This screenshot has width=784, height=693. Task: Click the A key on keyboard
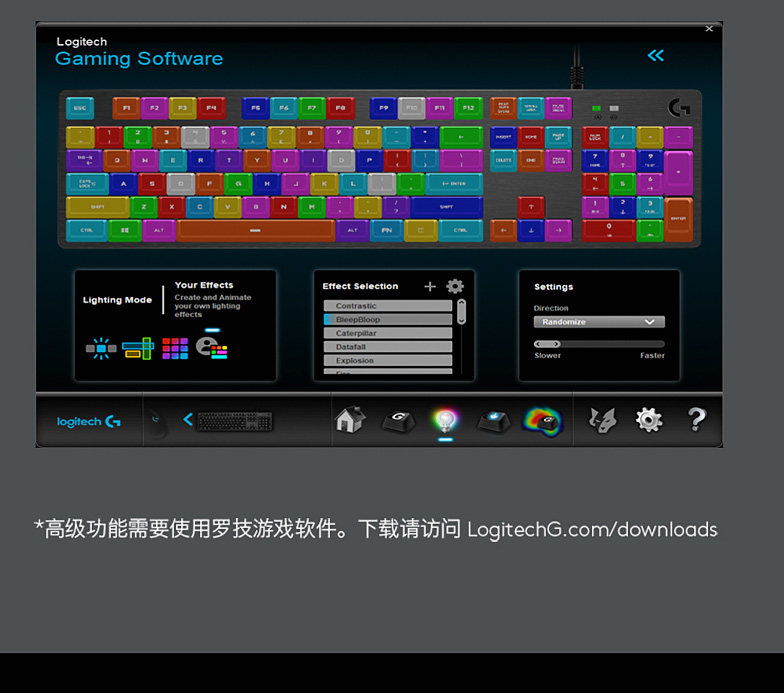(x=124, y=184)
